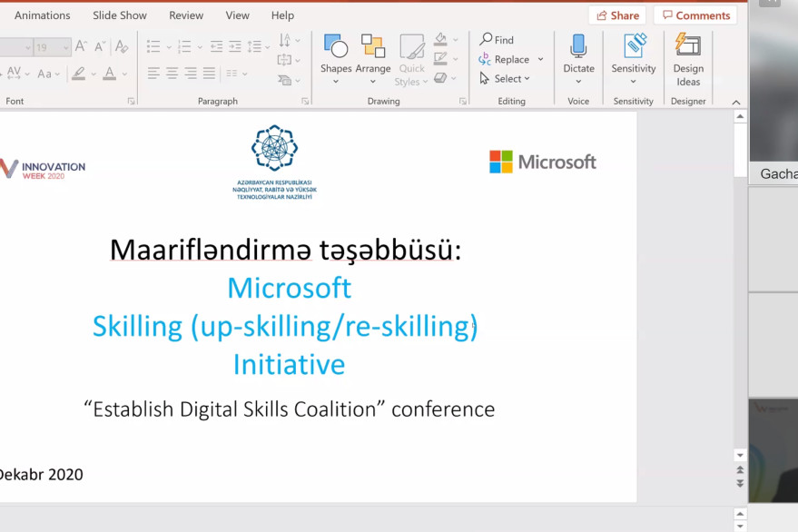
Task: Click the Dekabr 2020 date text
Action: click(x=41, y=474)
